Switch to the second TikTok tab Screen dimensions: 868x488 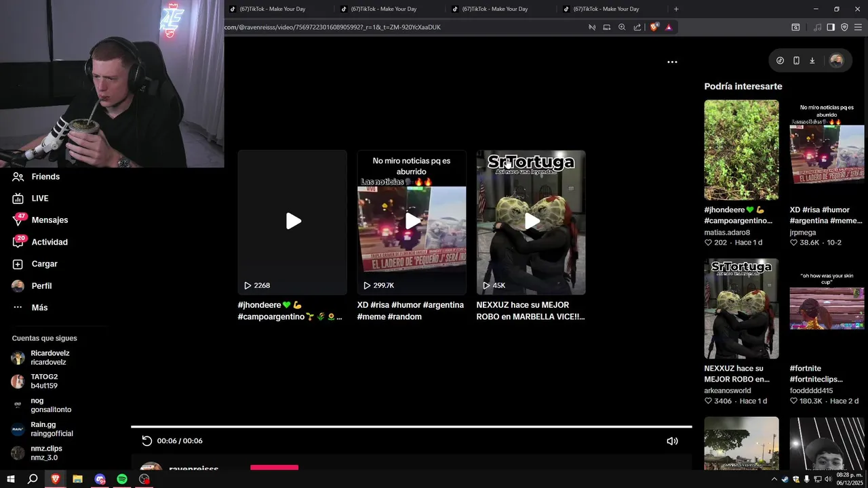pyautogui.click(x=383, y=9)
